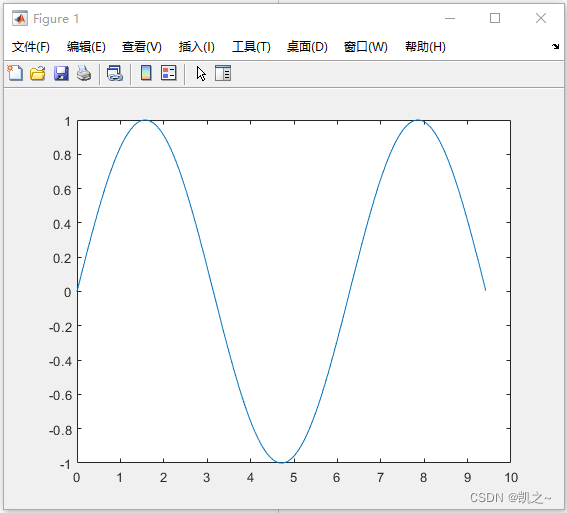Open the 文件(F) menu
The height and width of the screenshot is (513, 567).
tap(30, 47)
